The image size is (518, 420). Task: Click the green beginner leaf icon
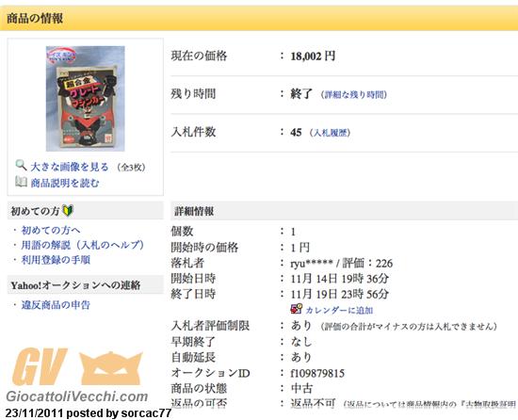click(68, 210)
